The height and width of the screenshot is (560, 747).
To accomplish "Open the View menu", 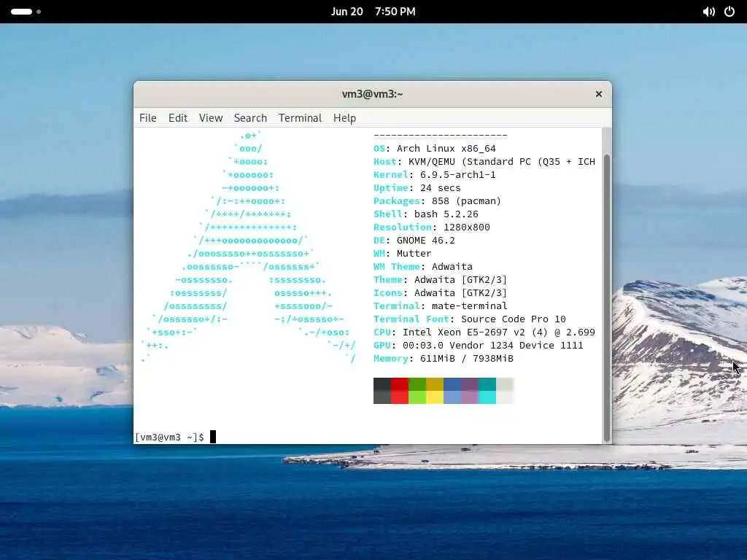I will (x=211, y=118).
